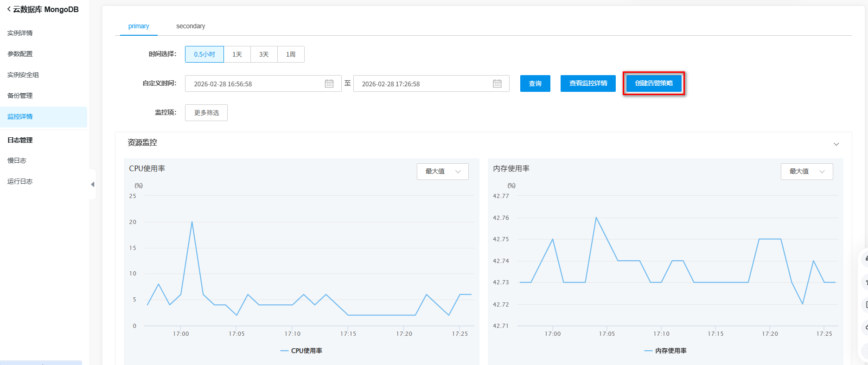Click the back arrow beside 云数据库 MongoDB
This screenshot has width=868, height=365.
coord(9,9)
